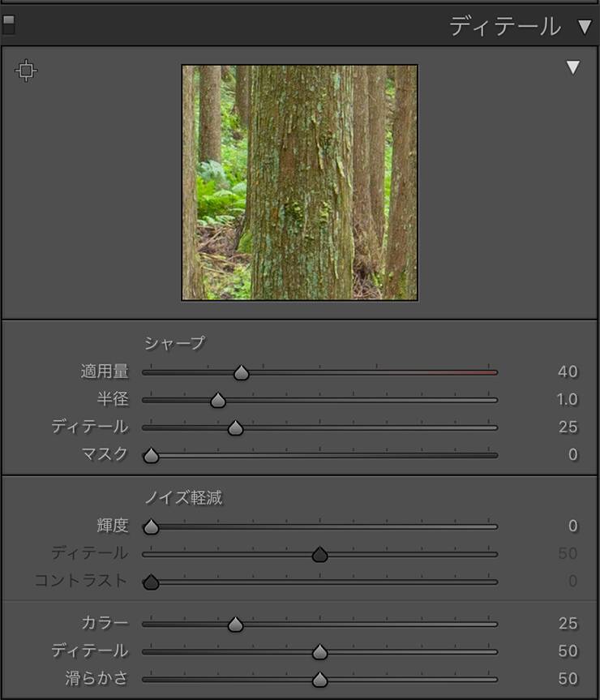Collapse the ディテール panel header triangle
This screenshot has height=700, width=600.
585,27
